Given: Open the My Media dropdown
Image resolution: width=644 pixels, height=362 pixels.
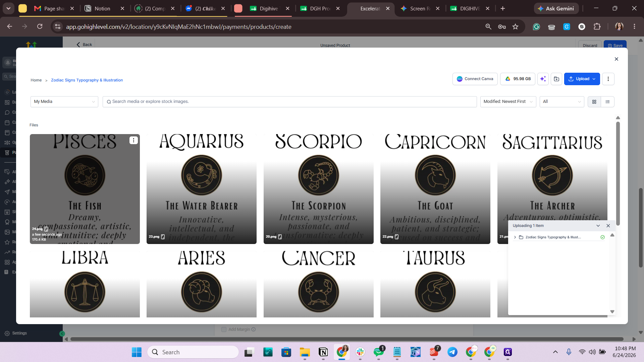Looking at the screenshot, I should coord(64,102).
